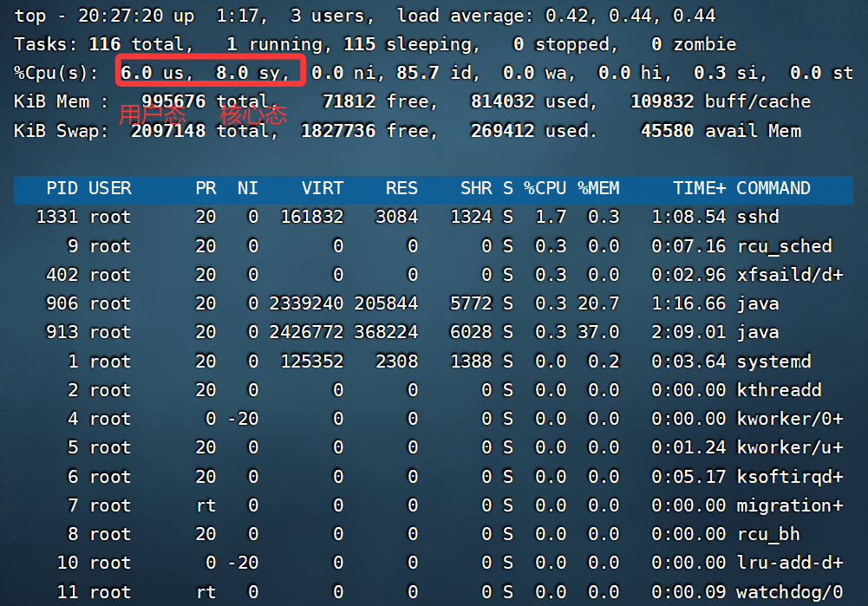
Task: Click the %CPU column header
Action: point(545,188)
